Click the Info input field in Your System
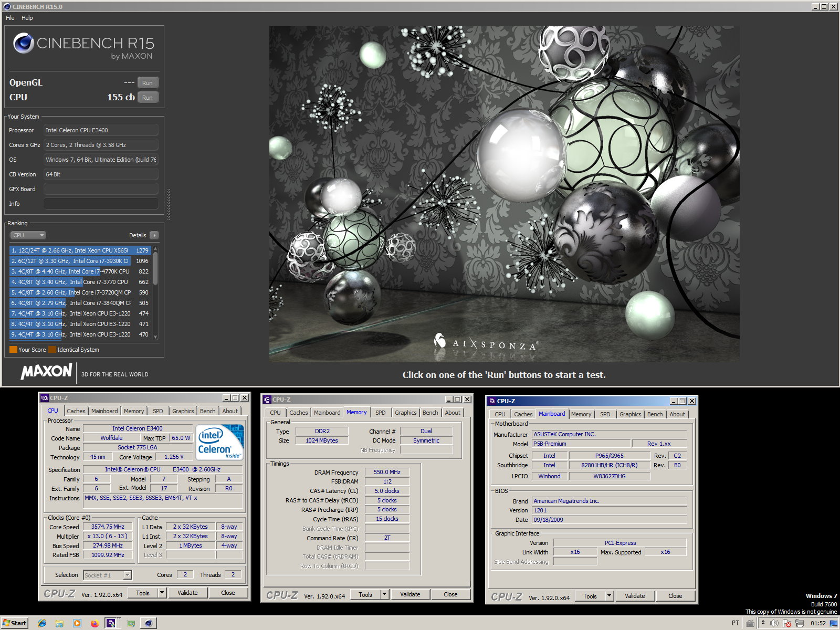Screen dimensions: 840x630 coord(101,204)
